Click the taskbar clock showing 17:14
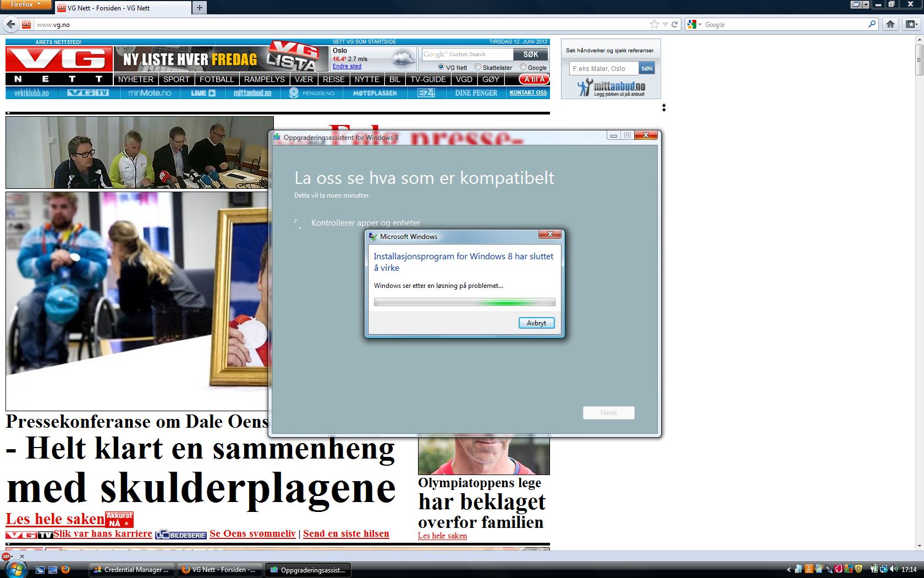 [909, 570]
